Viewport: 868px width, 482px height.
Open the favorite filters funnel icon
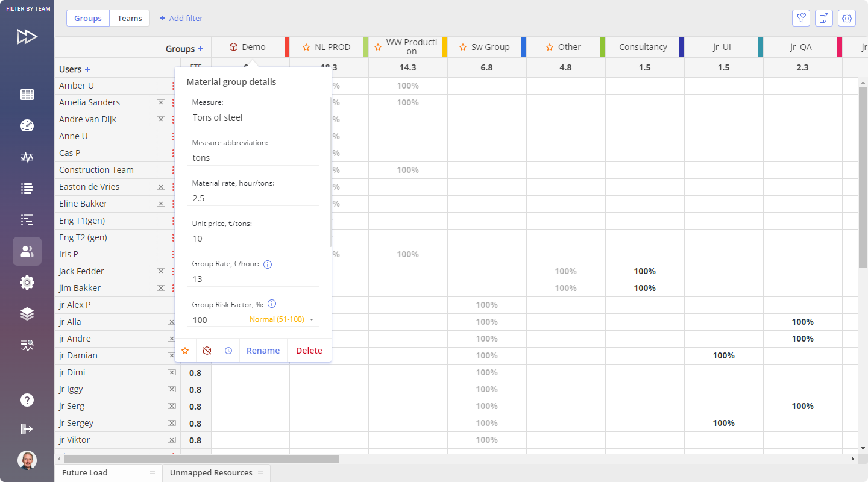pyautogui.click(x=801, y=18)
